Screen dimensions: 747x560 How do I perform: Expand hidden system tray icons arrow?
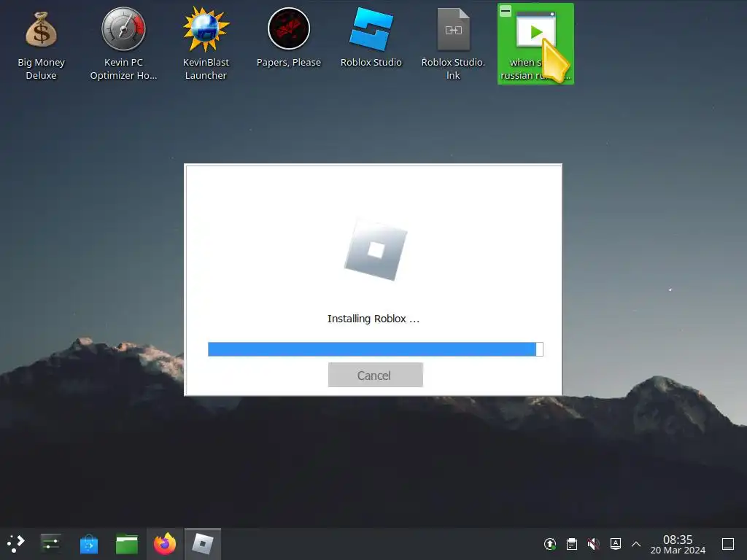pos(636,544)
